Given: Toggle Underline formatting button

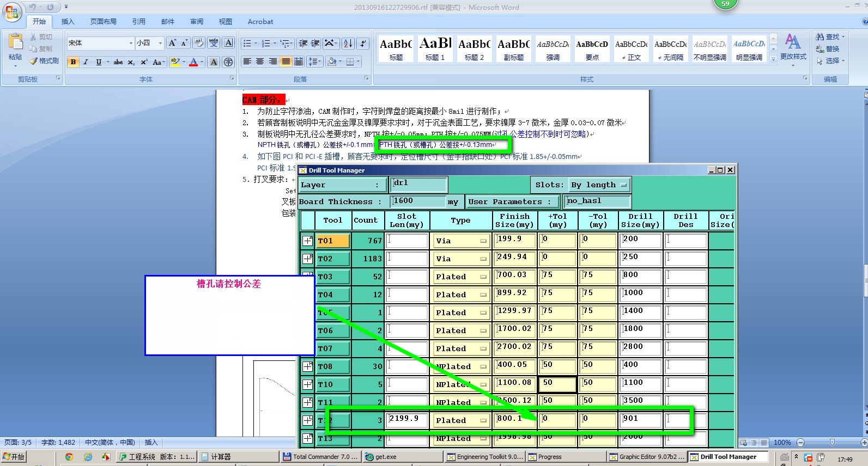Looking at the screenshot, I should tap(99, 62).
